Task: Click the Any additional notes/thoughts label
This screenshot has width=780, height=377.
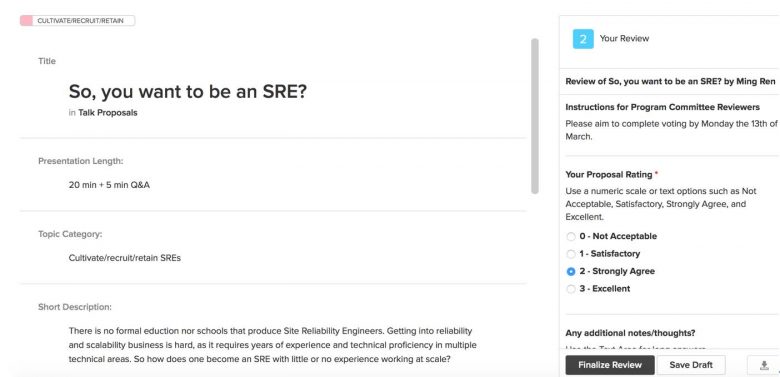Action: click(x=630, y=333)
